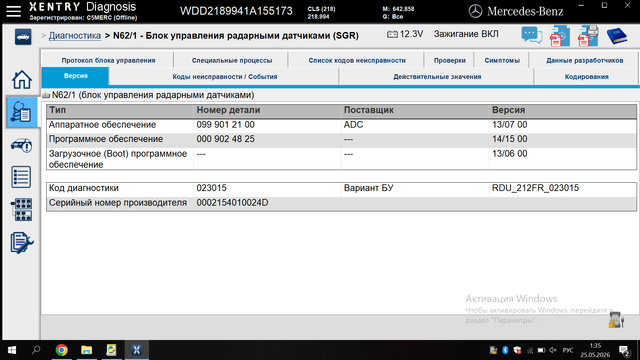This screenshot has height=360, width=640.
Task: Open Windows taskbar search
Action: pyautogui.click(x=36, y=350)
